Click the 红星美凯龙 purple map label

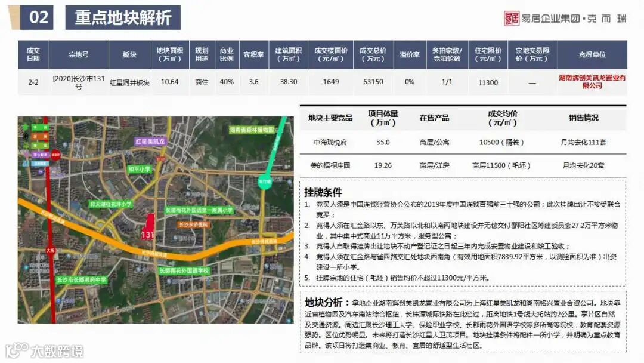(150, 141)
